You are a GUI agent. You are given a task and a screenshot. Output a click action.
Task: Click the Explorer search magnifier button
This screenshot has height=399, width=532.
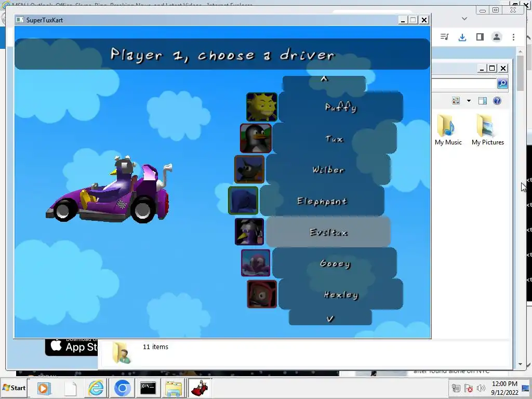click(502, 83)
